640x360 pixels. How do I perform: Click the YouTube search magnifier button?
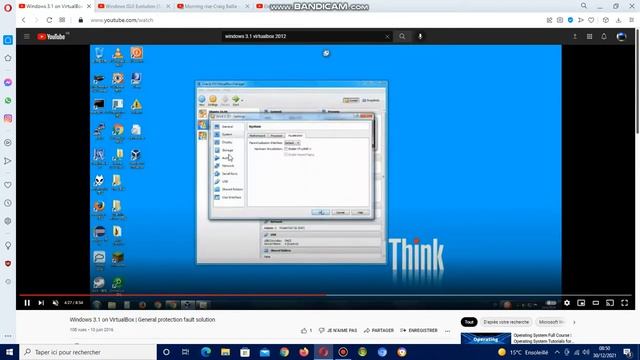pyautogui.click(x=402, y=36)
